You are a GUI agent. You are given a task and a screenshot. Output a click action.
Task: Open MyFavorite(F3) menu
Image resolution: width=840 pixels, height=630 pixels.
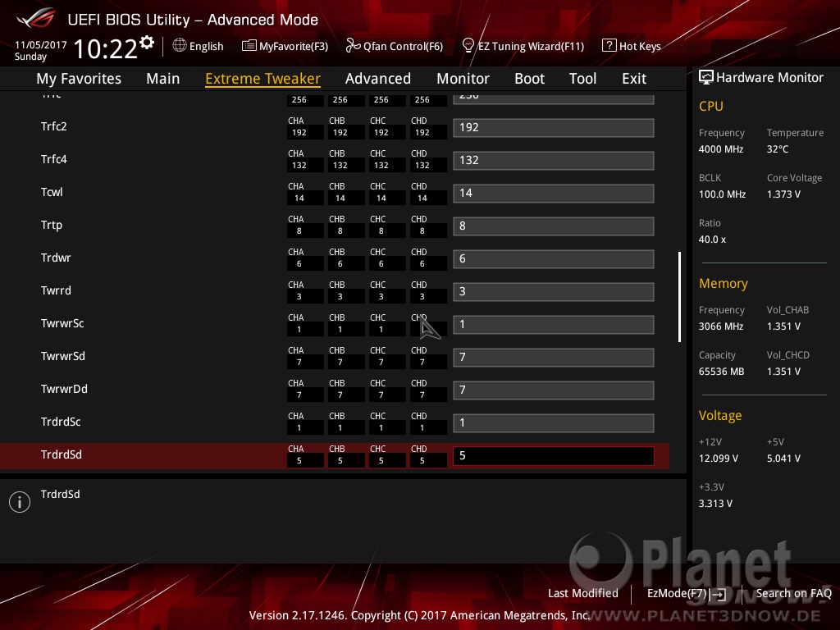pyautogui.click(x=294, y=46)
